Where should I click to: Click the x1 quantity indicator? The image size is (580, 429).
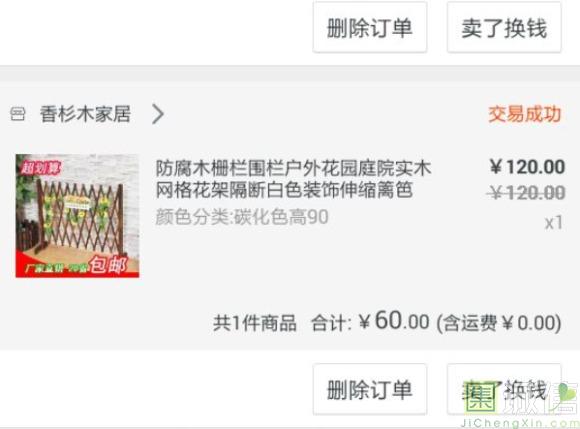554,223
